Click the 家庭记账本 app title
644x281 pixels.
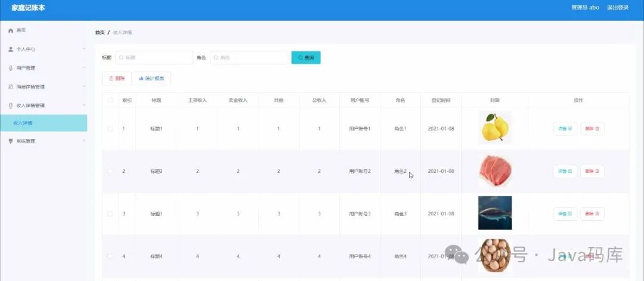click(28, 7)
